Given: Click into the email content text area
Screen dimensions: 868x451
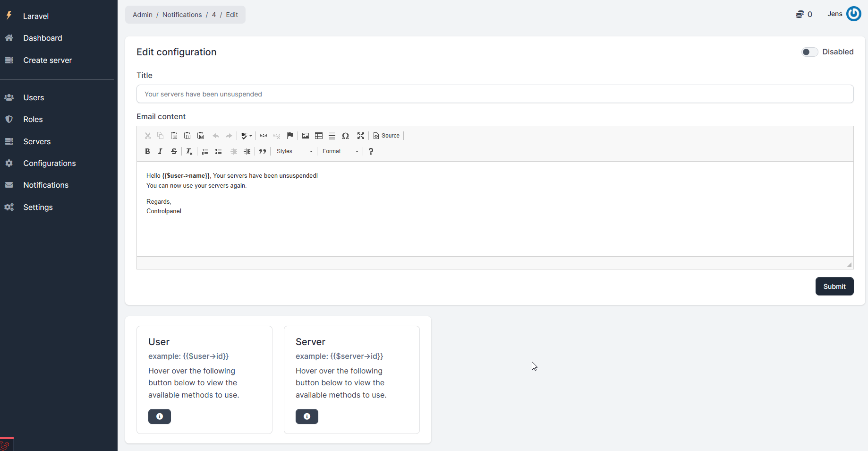Looking at the screenshot, I should click(495, 209).
